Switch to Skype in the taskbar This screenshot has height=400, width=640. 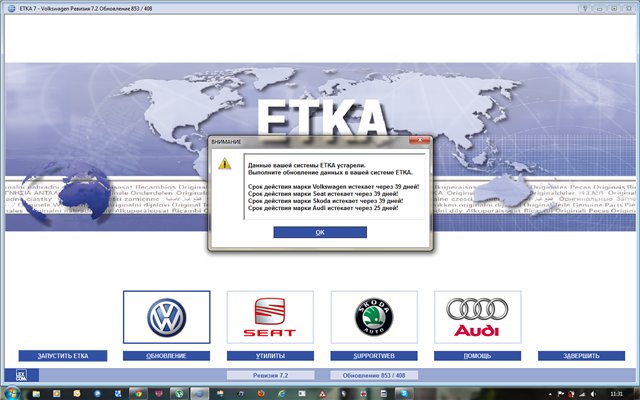coord(404,393)
